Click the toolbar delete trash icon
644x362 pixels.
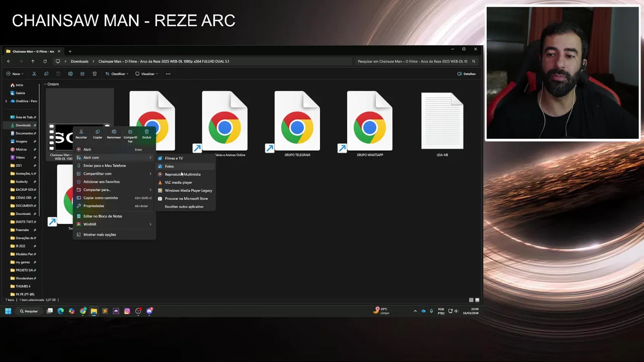[x=95, y=74]
